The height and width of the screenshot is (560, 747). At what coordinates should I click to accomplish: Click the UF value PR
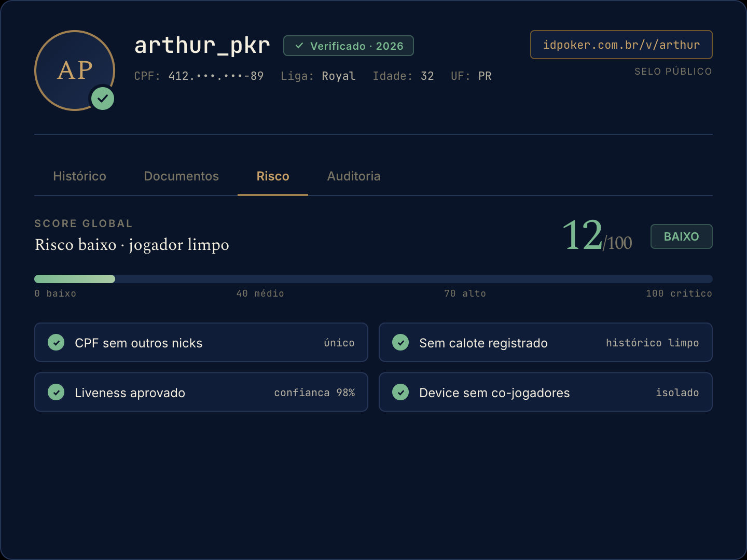[485, 76]
